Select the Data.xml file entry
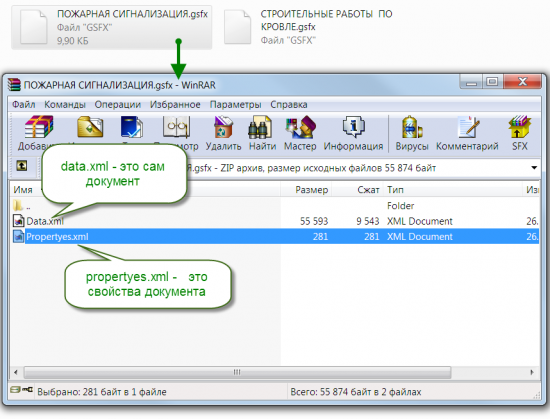The height and width of the screenshot is (419, 550). 45,221
